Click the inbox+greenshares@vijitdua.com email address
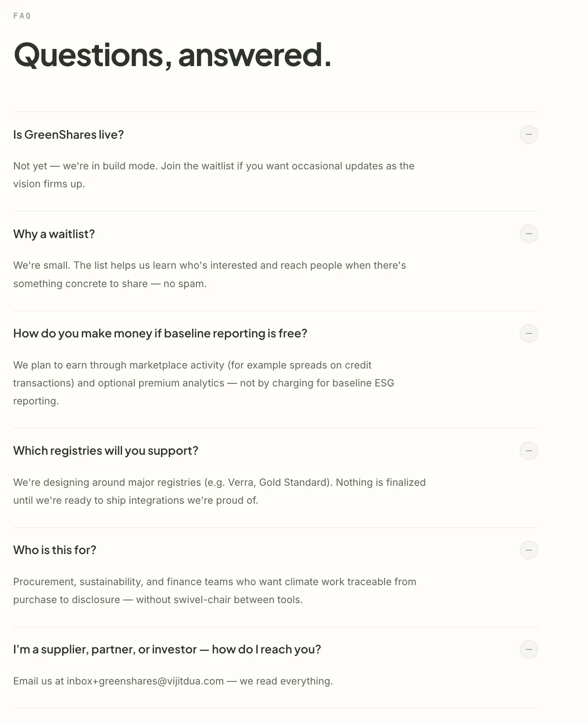 pyautogui.click(x=145, y=681)
